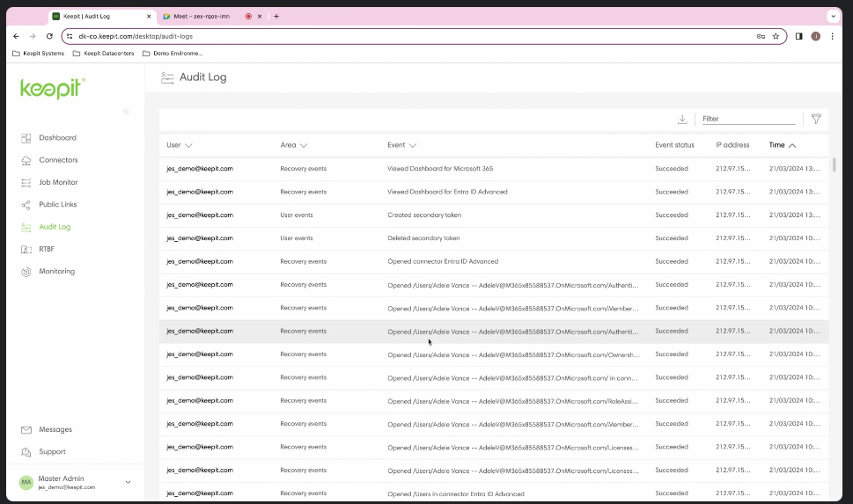The image size is (853, 504).
Task: Open Monitoring in the sidebar
Action: [x=56, y=272]
